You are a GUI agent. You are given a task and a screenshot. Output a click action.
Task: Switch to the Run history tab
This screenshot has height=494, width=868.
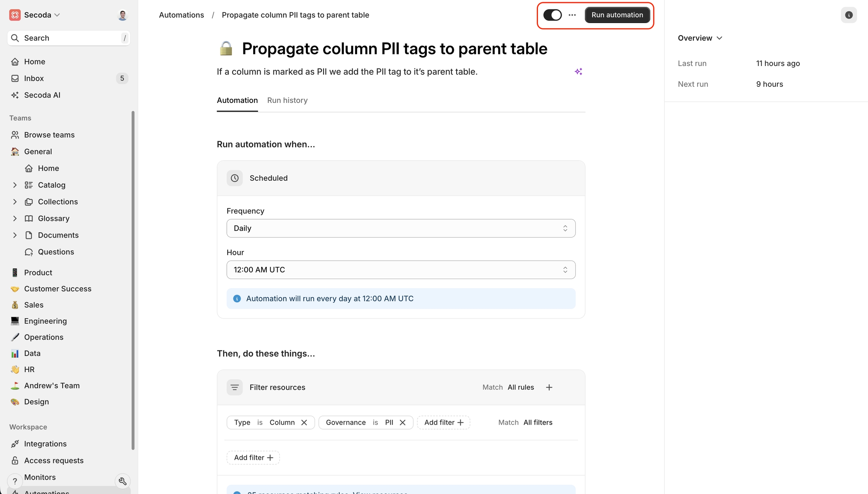[x=287, y=100]
